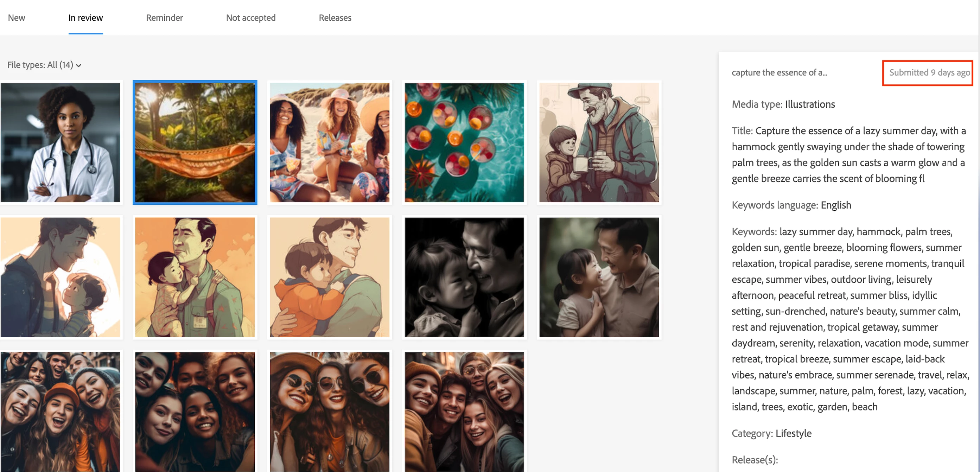Open the New tab
Viewport: 980px width, 472px height.
coord(17,18)
